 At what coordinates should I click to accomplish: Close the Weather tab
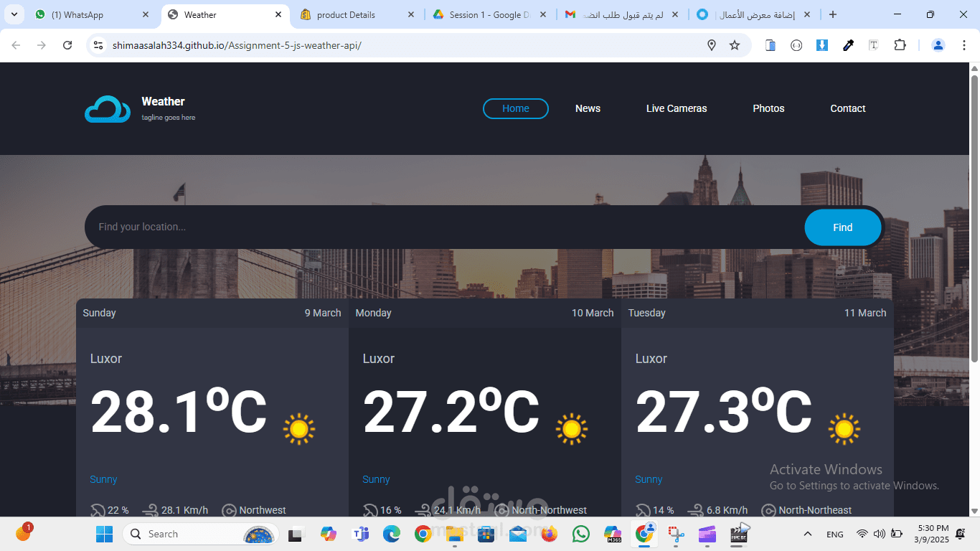[278, 14]
